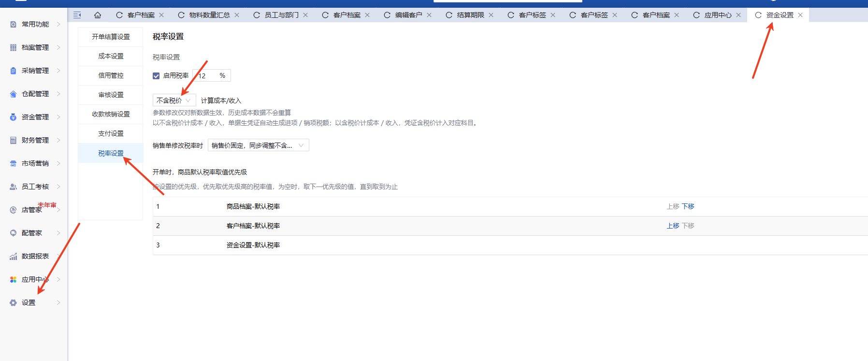The image size is (868, 361).
Task: Open 收款核销设置 settings section
Action: 111,114
